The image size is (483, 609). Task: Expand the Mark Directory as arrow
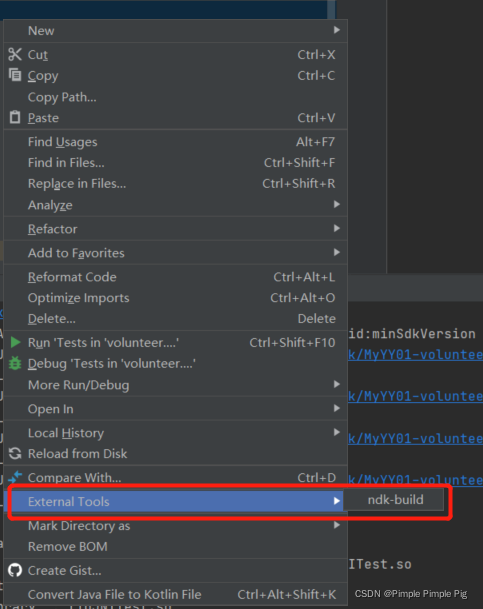(337, 525)
